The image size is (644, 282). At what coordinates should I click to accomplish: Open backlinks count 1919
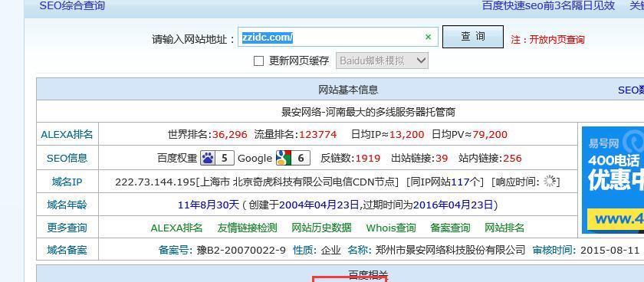(368, 158)
